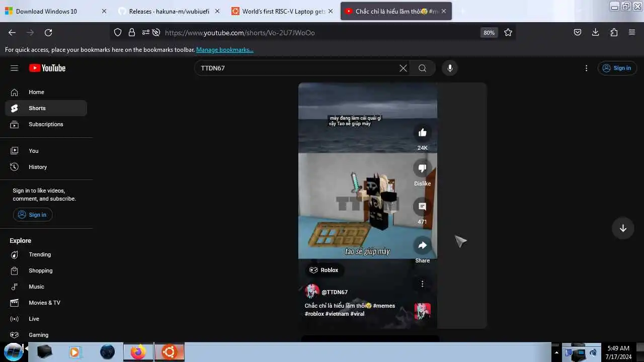Open the You section
The width and height of the screenshot is (644, 362).
coord(46,151)
